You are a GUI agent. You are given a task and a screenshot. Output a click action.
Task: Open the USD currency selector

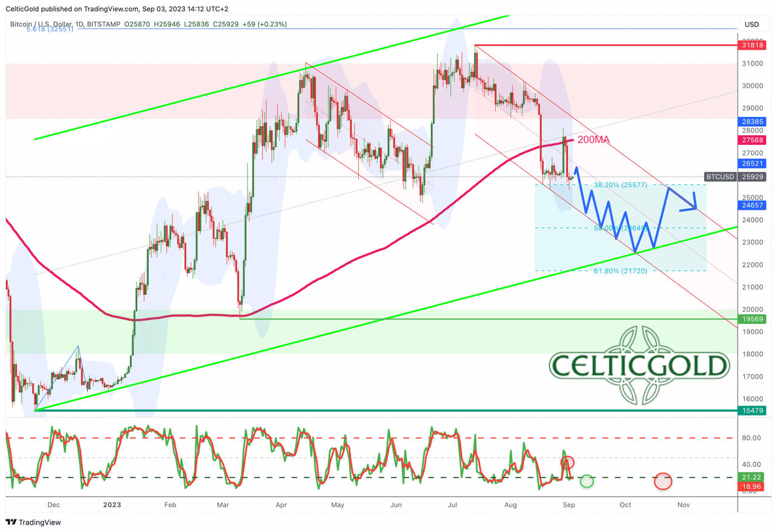coord(752,24)
